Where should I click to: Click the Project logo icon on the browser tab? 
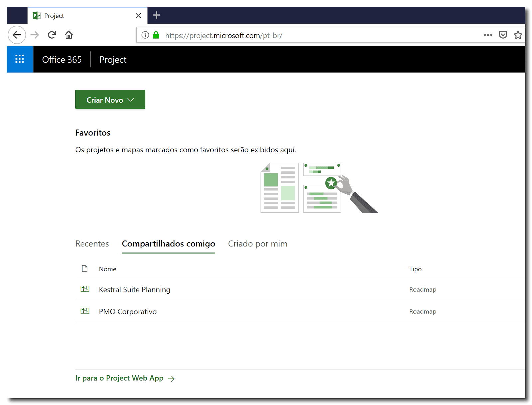pyautogui.click(x=37, y=15)
